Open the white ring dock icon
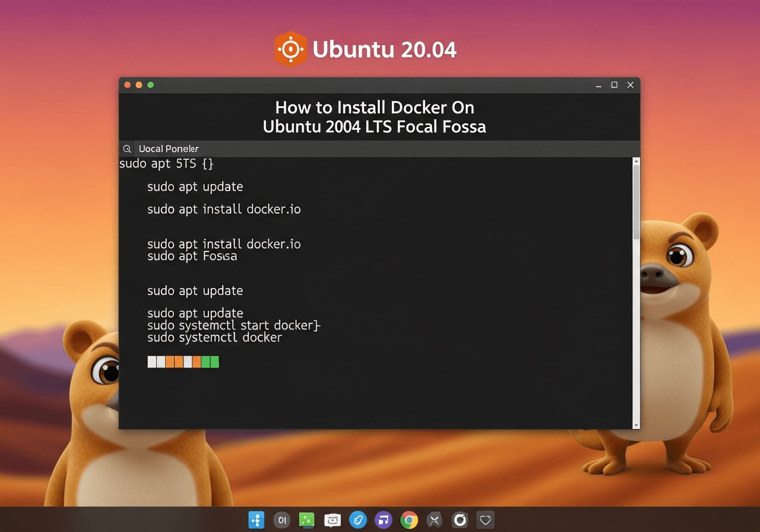Screen dimensions: 760x532 tap(460, 520)
